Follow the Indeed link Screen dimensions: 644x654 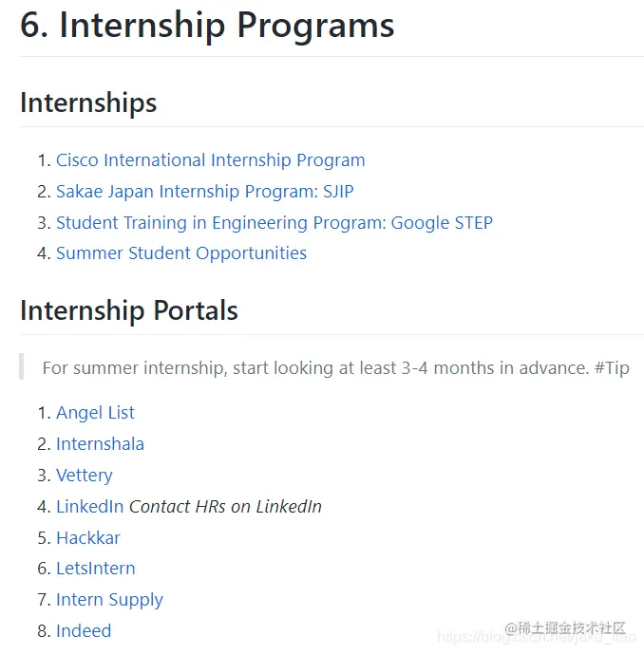[x=84, y=631]
